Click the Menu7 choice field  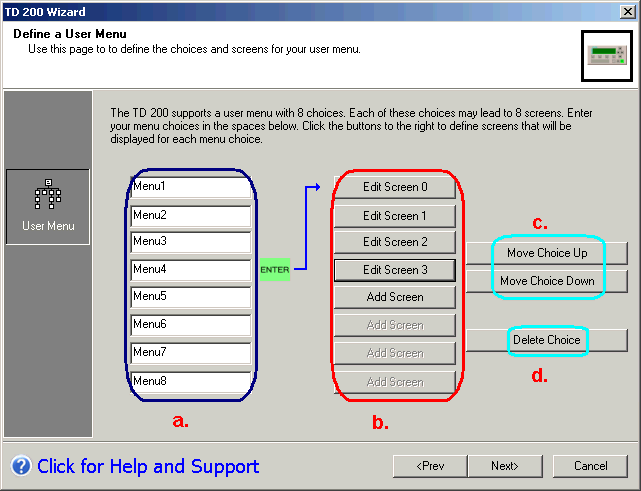click(x=191, y=353)
